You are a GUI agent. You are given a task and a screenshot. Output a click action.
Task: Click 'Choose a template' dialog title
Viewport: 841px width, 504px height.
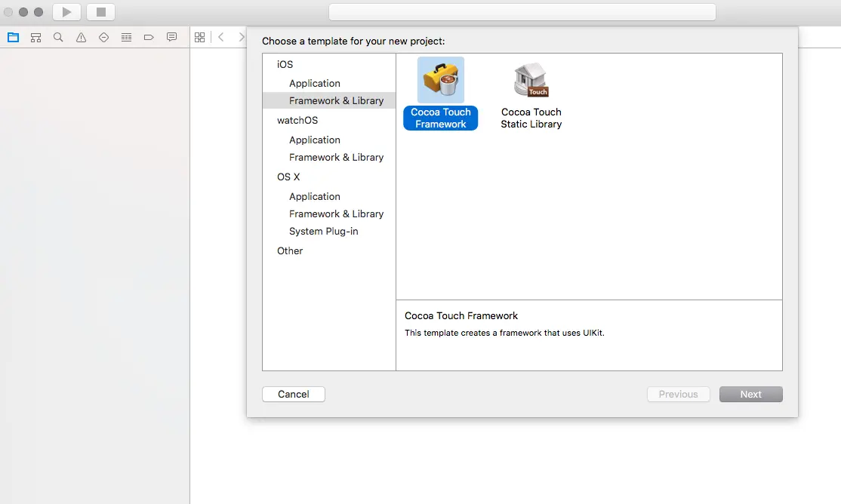pyautogui.click(x=353, y=41)
